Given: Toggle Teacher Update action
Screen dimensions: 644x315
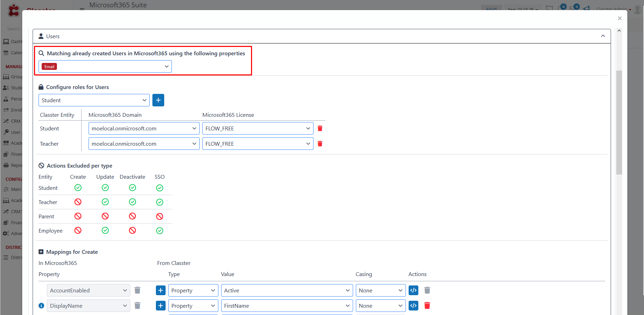Looking at the screenshot, I should click(105, 202).
